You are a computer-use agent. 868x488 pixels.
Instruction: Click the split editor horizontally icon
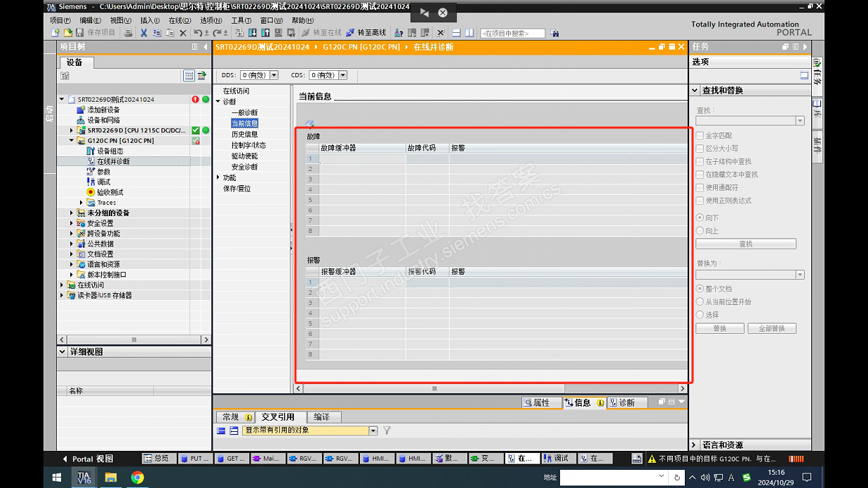tap(456, 33)
